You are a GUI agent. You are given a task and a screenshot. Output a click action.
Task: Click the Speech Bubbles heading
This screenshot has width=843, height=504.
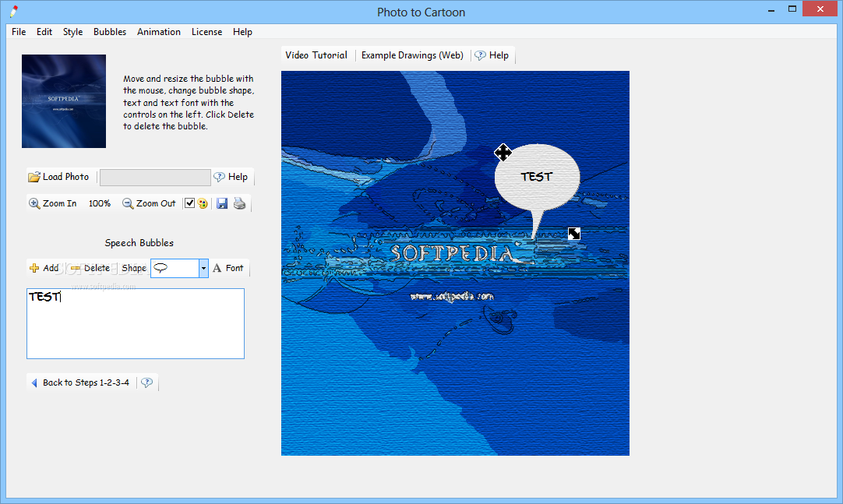pos(139,243)
